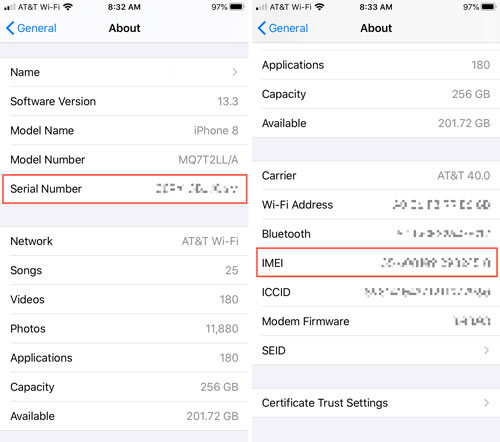Tap the iPhone 8 model value

coord(216,130)
